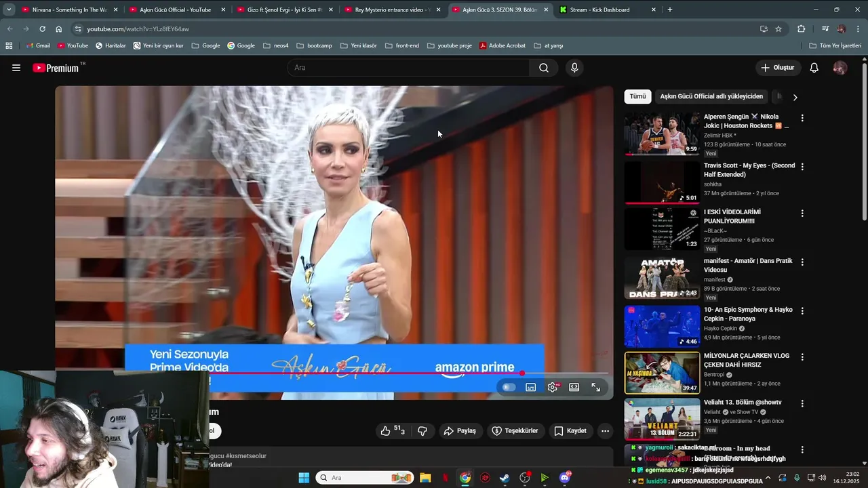Click the Paylaş share button

click(x=460, y=430)
